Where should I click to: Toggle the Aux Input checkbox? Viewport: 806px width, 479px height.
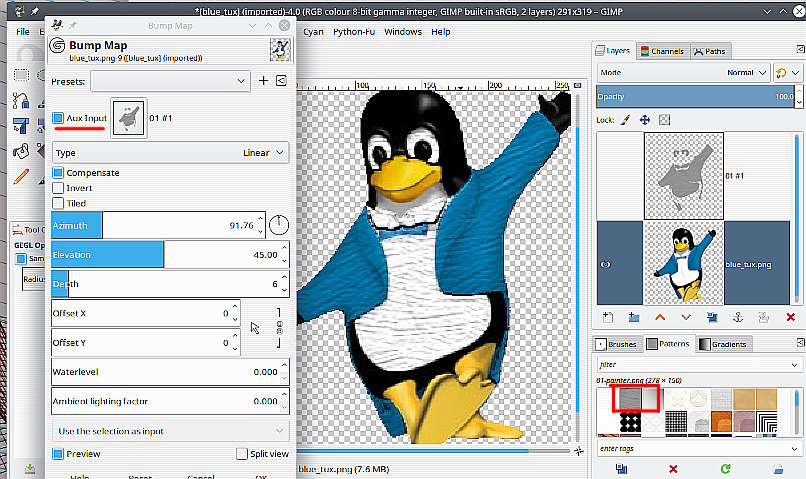58,119
